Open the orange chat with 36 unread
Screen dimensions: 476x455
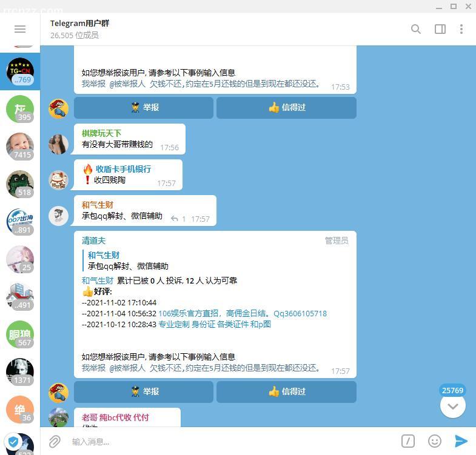click(20, 410)
